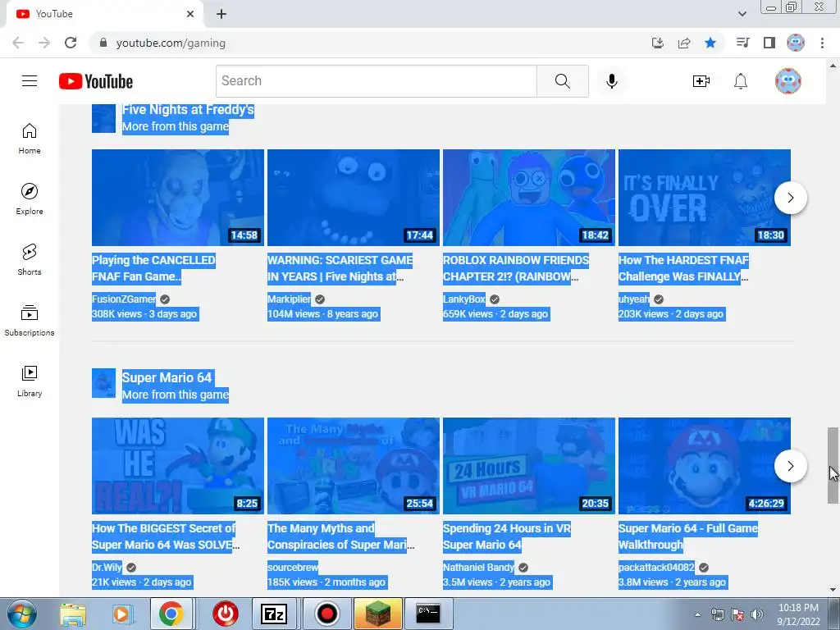The width and height of the screenshot is (840, 630).
Task: Go to Home in sidebar
Action: [30, 138]
